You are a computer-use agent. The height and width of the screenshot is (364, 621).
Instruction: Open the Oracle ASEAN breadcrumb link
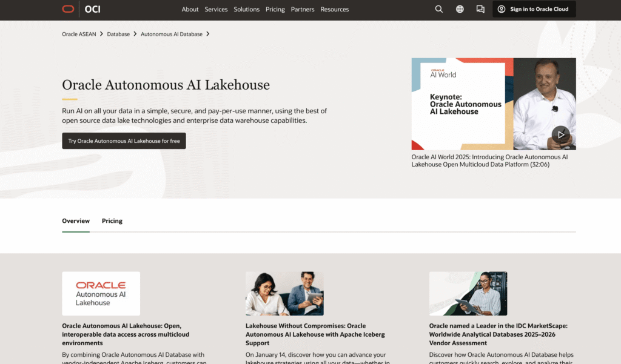(x=78, y=34)
